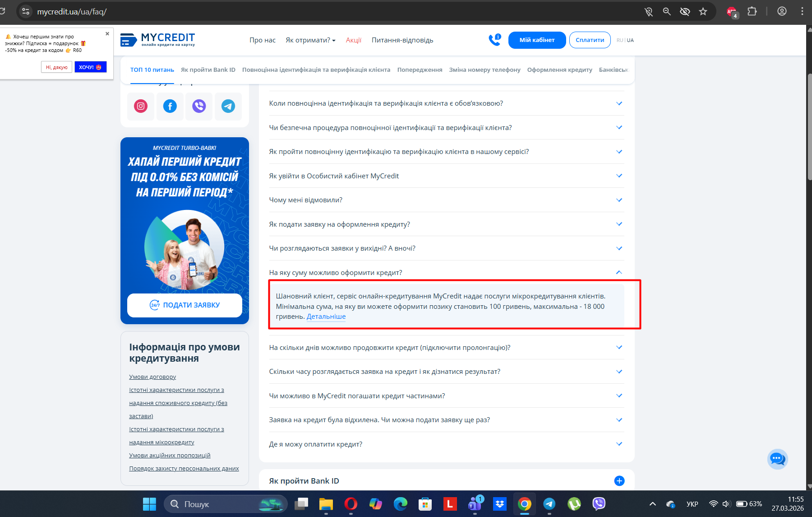Expand 'Як пройти повноцінну ідентифікацію' question

tap(447, 152)
